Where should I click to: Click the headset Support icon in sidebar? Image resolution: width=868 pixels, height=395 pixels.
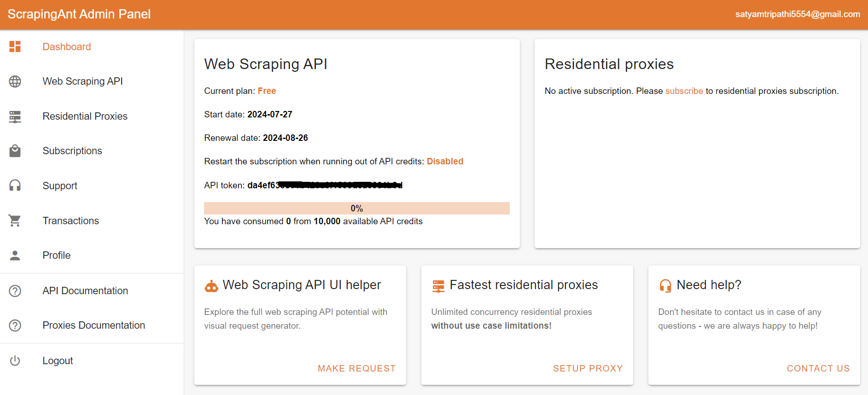(15, 186)
